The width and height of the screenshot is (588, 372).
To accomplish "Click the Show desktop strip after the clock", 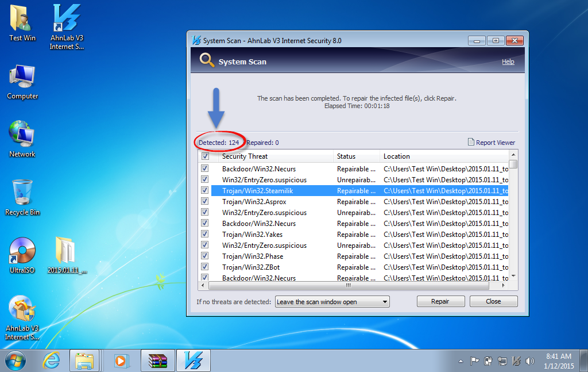I will pyautogui.click(x=584, y=361).
